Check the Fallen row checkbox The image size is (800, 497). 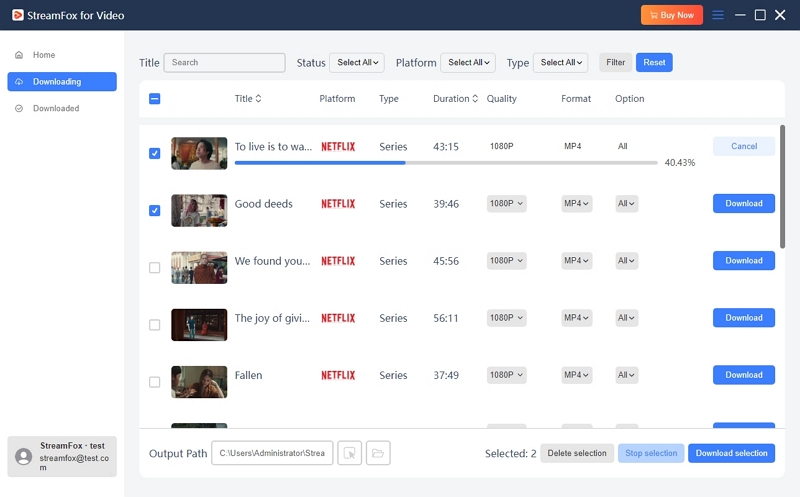coord(155,382)
